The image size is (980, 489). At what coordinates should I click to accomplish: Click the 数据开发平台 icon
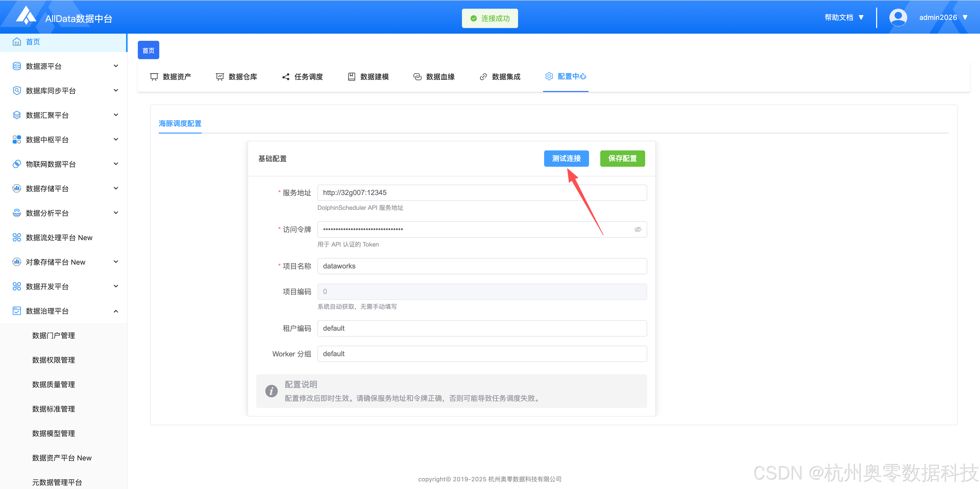[17, 286]
